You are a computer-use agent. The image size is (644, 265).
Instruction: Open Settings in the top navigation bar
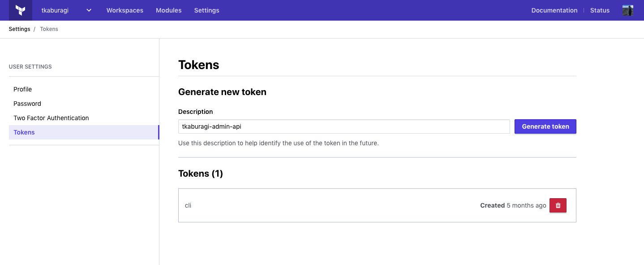pos(206,10)
